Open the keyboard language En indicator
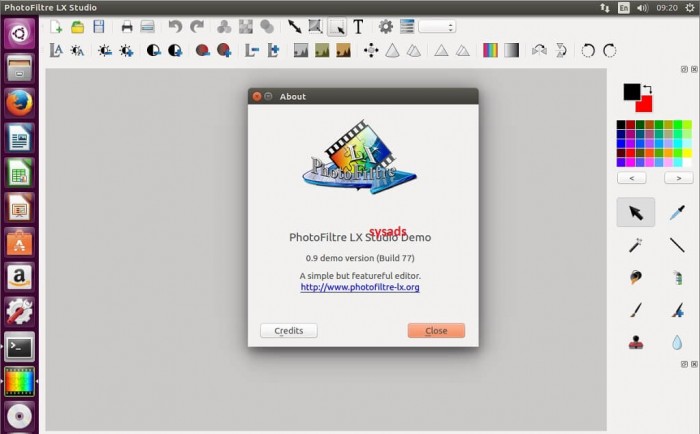 pyautogui.click(x=624, y=8)
